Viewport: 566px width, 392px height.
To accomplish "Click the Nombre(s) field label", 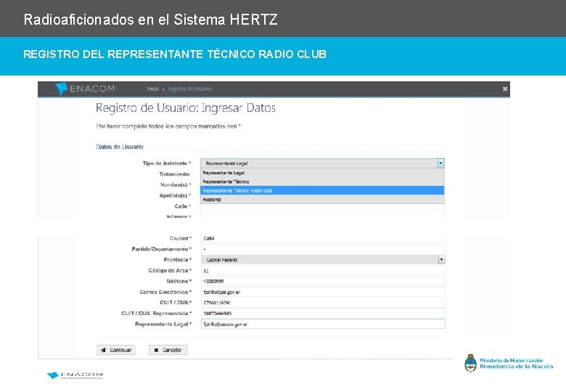I will click(x=176, y=185).
